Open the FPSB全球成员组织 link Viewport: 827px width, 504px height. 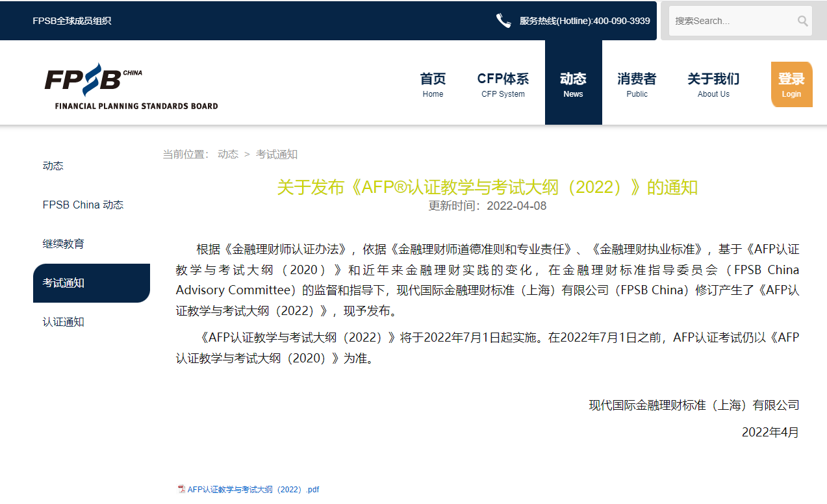coord(72,21)
